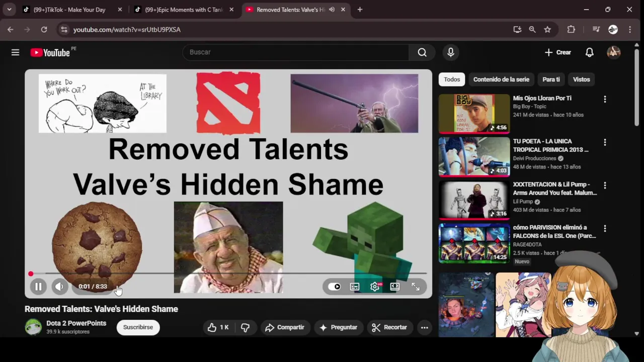The width and height of the screenshot is (644, 362).
Task: Toggle the autoplay switch in player
Action: [x=335, y=287]
